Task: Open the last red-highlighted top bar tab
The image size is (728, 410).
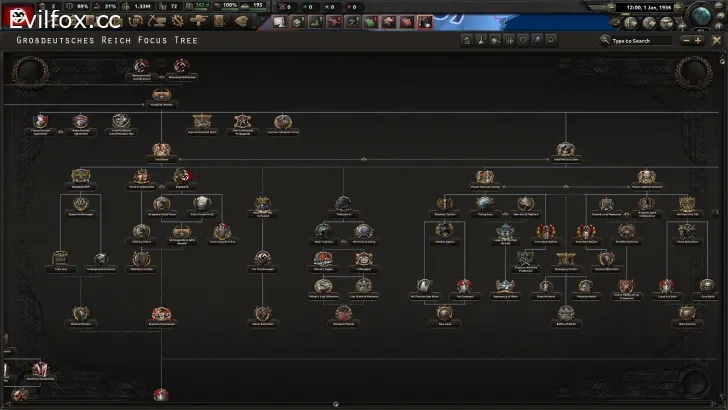Action: [424, 21]
